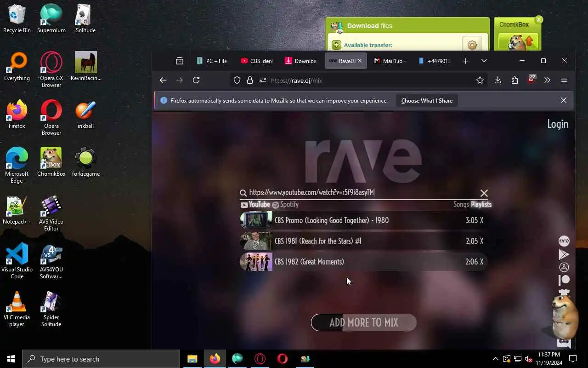Open App Store icon in sidebar

(564, 267)
